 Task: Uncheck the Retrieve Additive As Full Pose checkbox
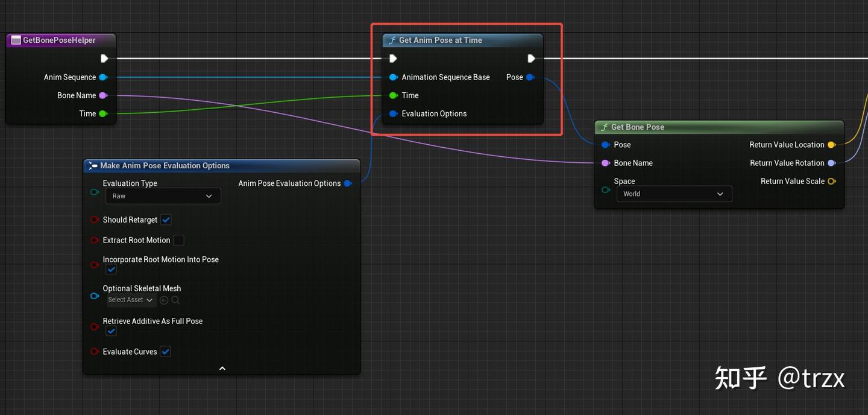(x=111, y=331)
